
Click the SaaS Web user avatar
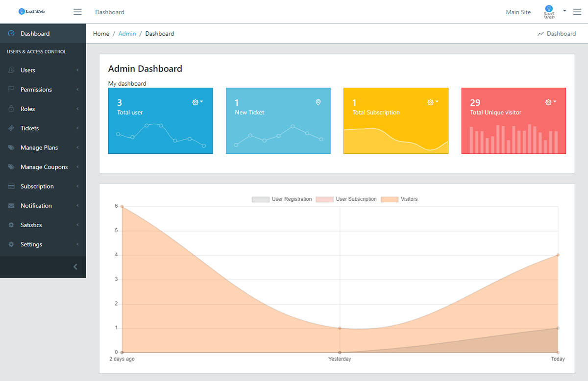pos(549,12)
